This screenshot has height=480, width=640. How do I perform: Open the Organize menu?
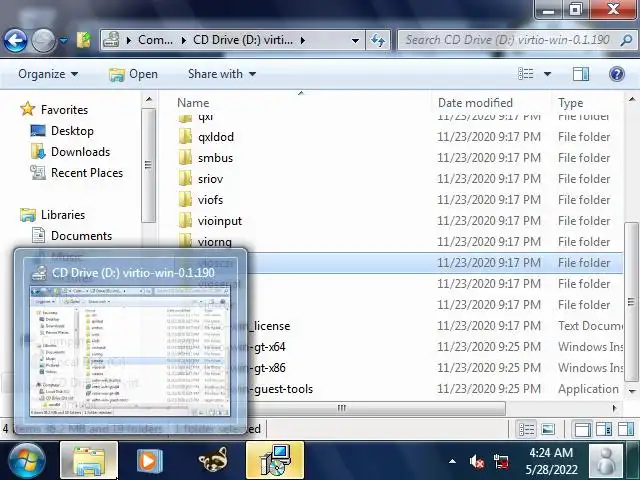[x=48, y=74]
